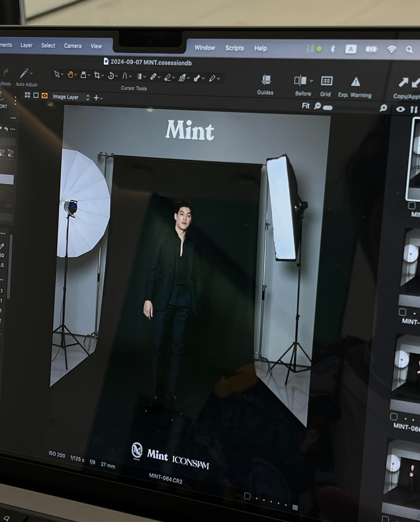Click the zoom out magnifier icon

click(x=317, y=106)
